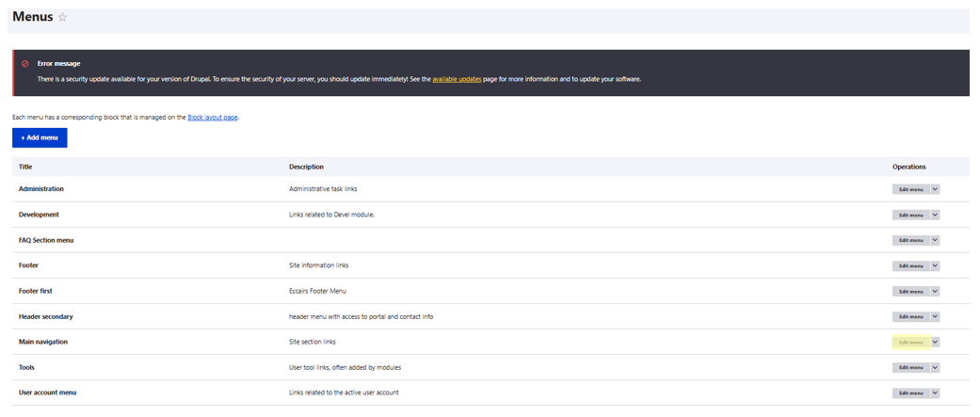Click Edit menu for Main navigation
980x417 pixels.
coord(910,343)
